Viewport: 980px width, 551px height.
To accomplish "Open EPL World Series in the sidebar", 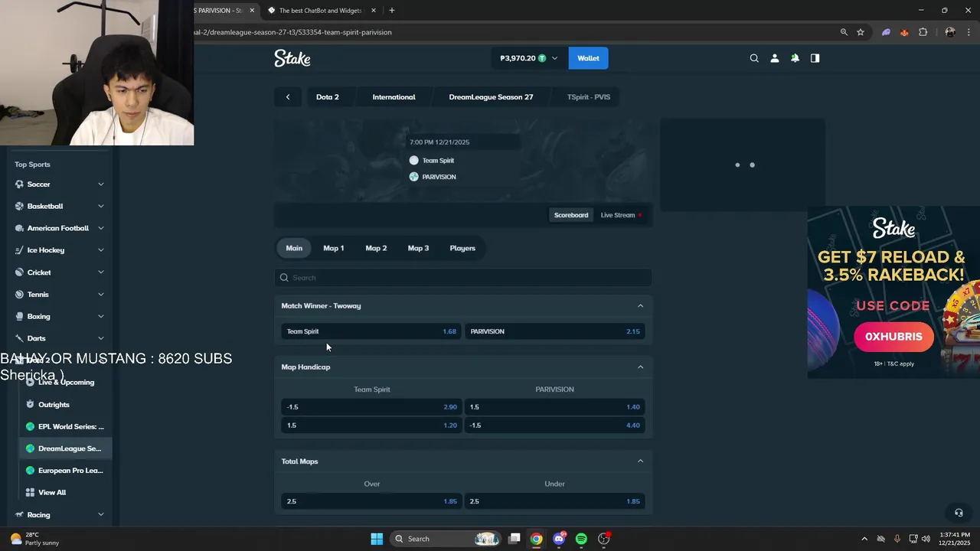I will (x=65, y=426).
